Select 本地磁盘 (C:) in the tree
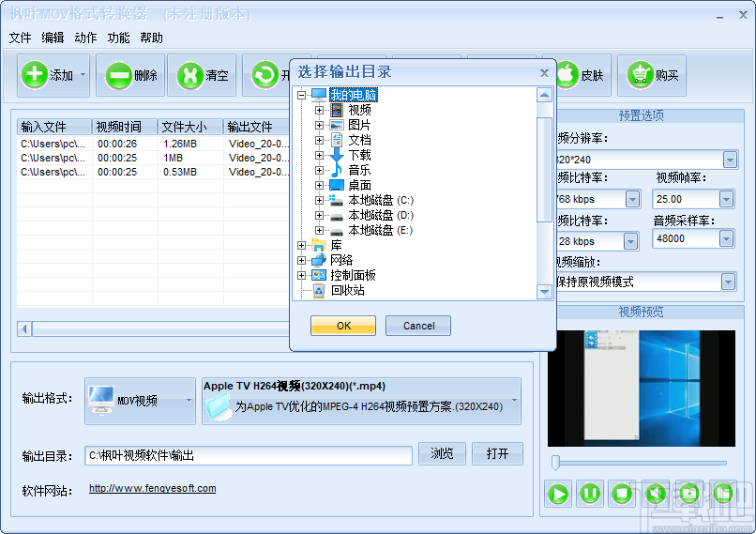756x534 pixels. pos(381,200)
